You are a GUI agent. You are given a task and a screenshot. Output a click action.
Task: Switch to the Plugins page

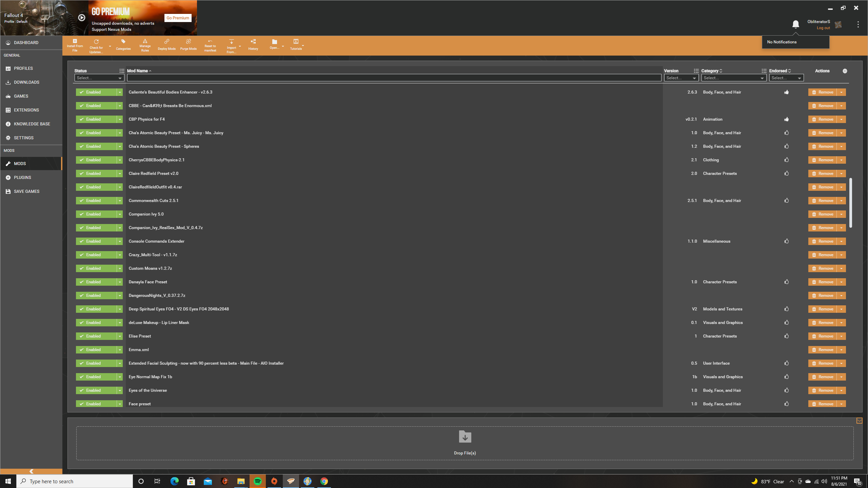coord(31,178)
